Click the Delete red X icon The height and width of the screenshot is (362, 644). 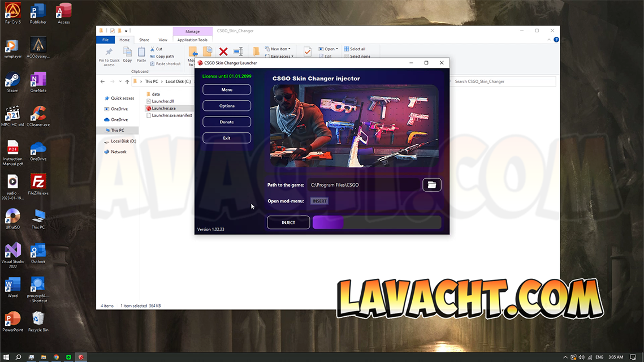pos(223,51)
